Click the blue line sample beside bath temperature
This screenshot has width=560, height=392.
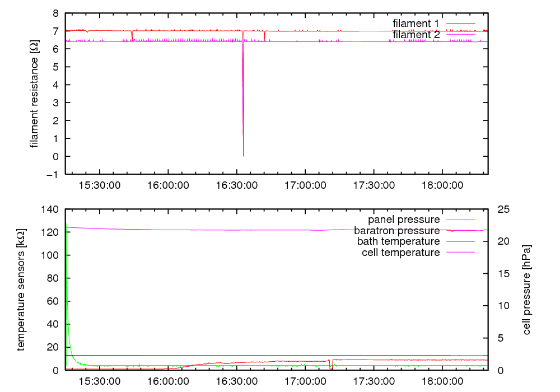[x=460, y=241]
